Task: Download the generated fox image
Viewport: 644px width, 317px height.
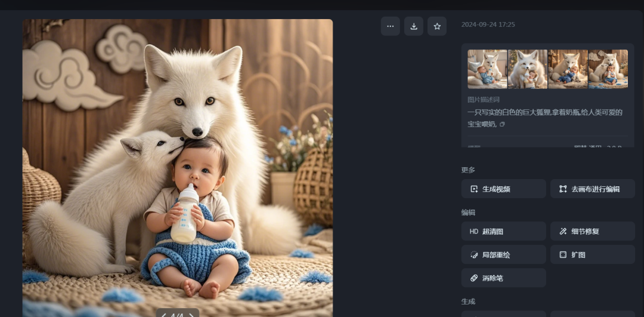Action: coord(414,26)
